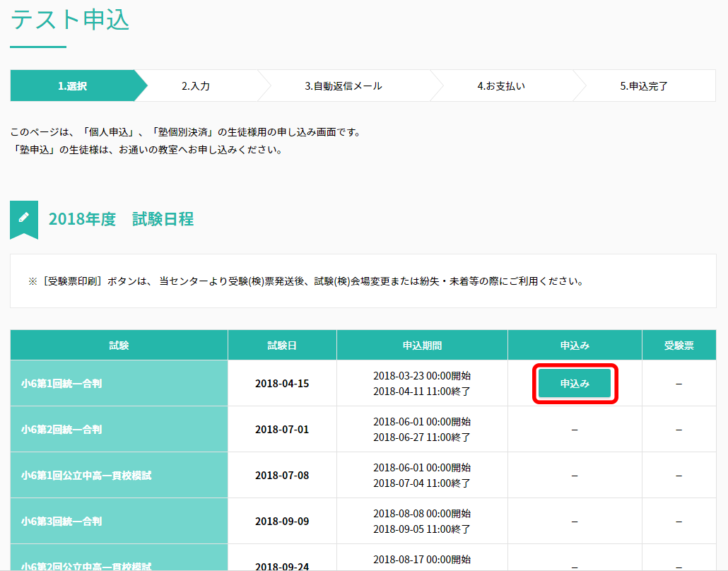Click the exam date 2018-07-08
The image size is (728, 571).
tap(282, 476)
